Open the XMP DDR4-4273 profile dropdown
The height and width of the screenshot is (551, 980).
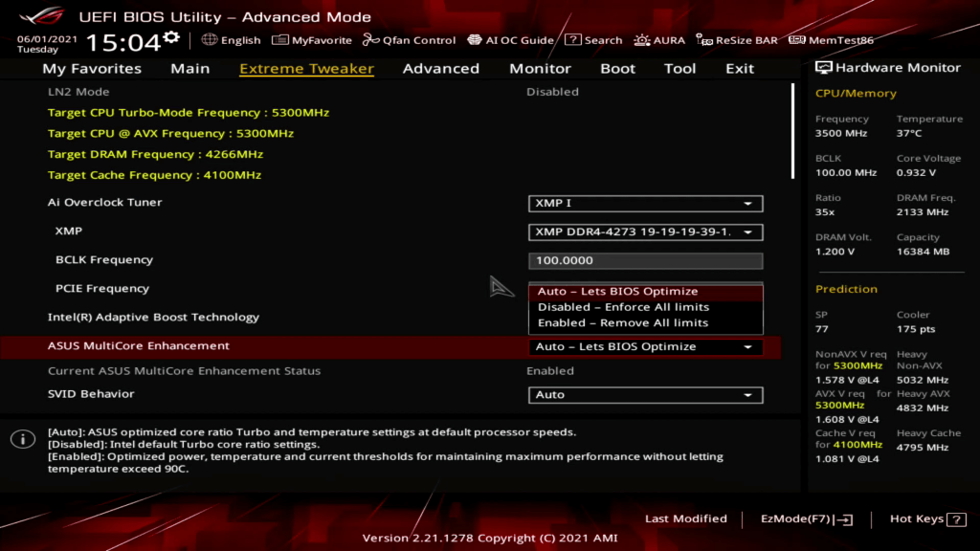[645, 231]
